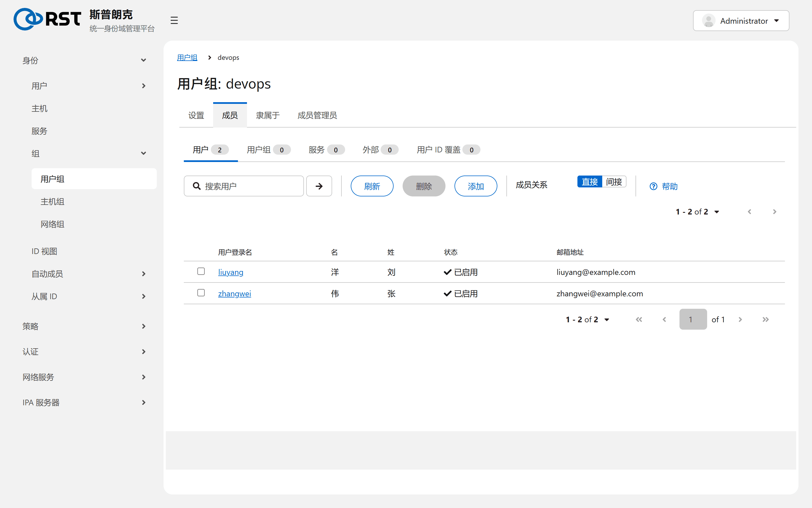
Task: Click the 刷新 button
Action: pos(372,186)
